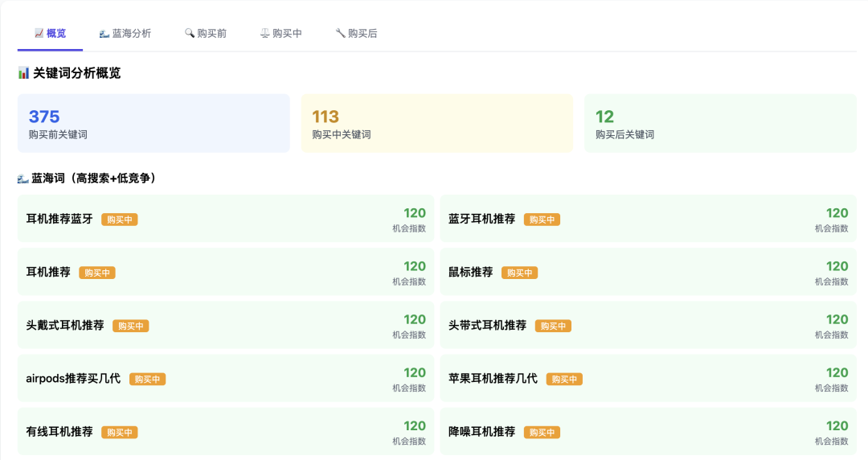Click the 耳机推荐蓝牙 keyword row
868x460 pixels.
pyautogui.click(x=225, y=219)
